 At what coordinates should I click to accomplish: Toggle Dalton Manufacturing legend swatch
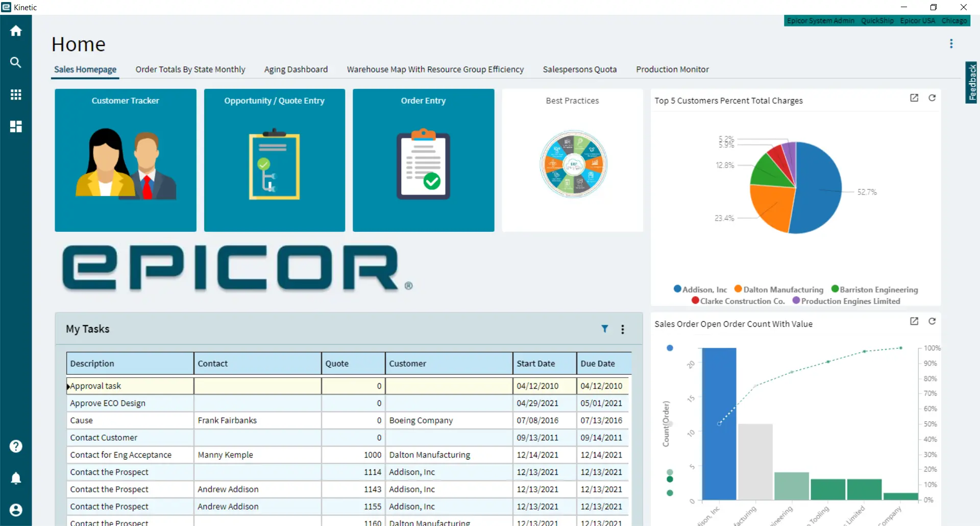point(738,289)
